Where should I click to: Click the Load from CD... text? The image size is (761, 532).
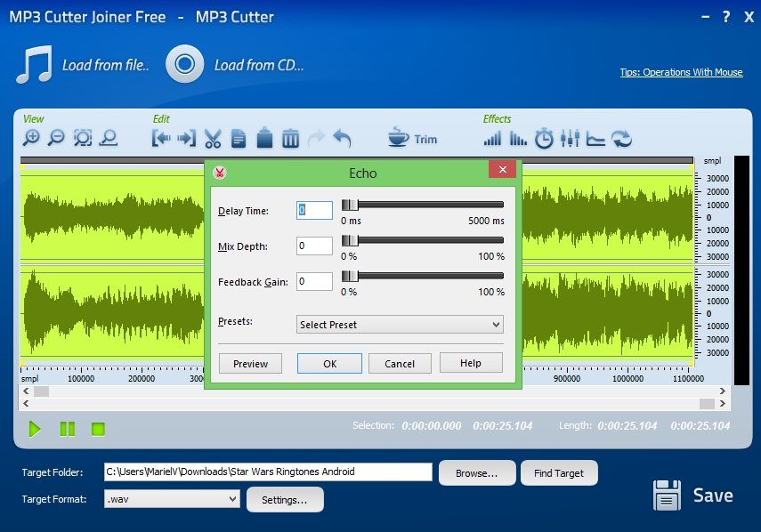coord(259,65)
